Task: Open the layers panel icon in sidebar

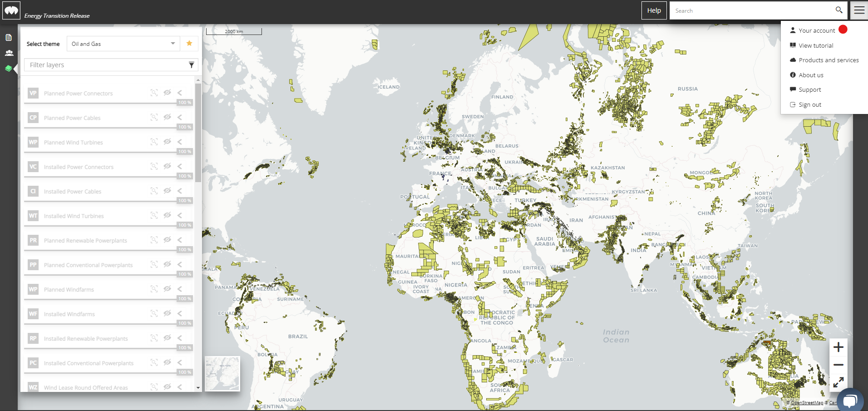Action: click(9, 69)
